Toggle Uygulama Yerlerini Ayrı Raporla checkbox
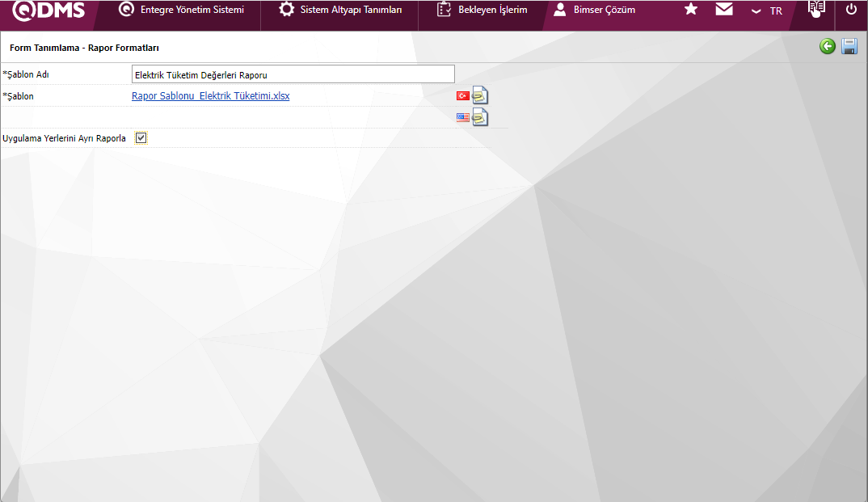The height and width of the screenshot is (502, 868). [141, 137]
